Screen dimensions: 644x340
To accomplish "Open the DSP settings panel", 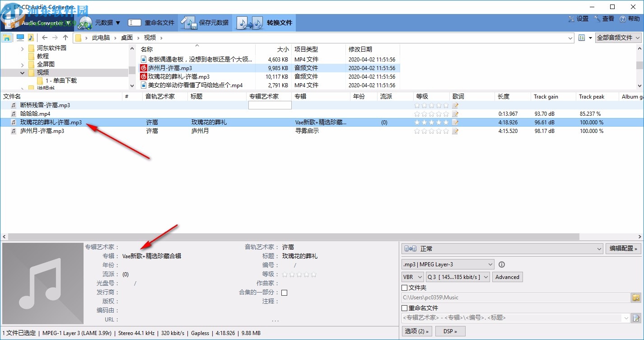I will click(450, 331).
